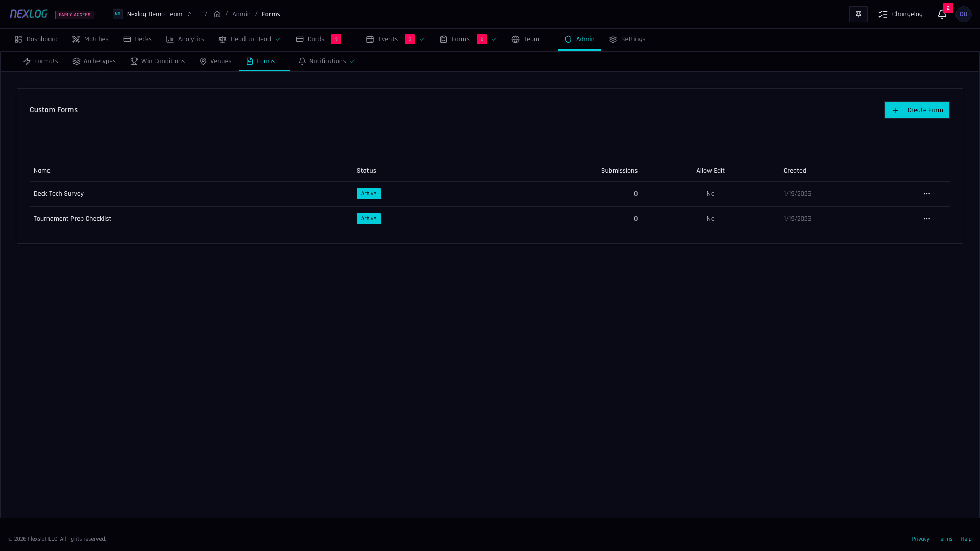Go to the Dashboard tab
The height and width of the screenshot is (551, 980).
36,39
